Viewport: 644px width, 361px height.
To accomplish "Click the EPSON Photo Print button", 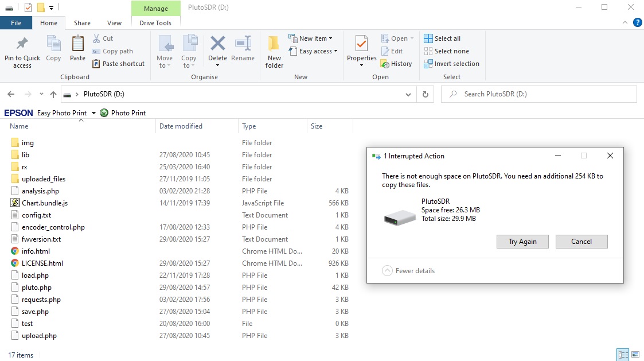I will click(123, 112).
